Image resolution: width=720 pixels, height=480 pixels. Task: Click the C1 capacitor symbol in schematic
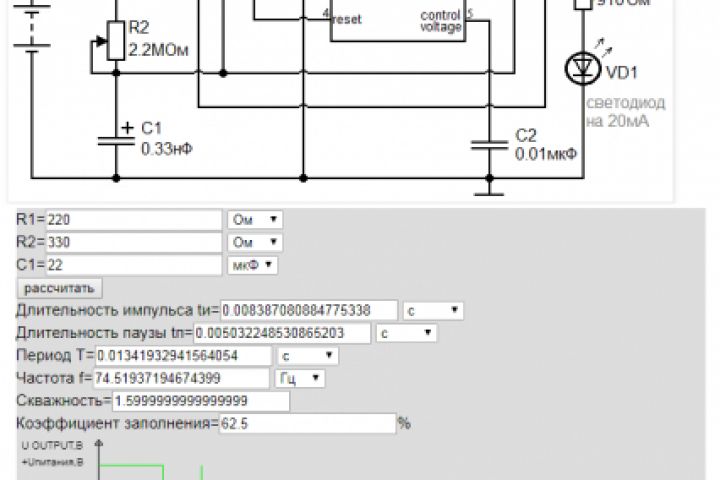coord(116,140)
